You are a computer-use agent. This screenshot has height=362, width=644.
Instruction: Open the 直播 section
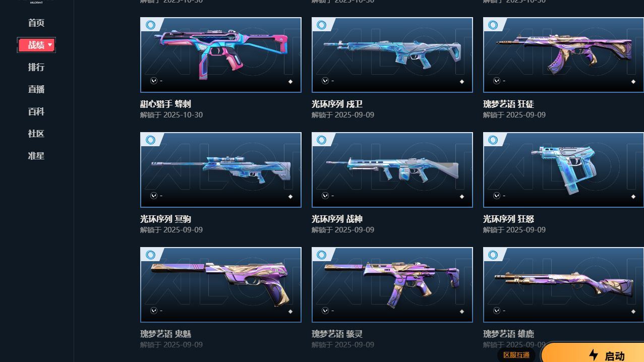[36, 89]
